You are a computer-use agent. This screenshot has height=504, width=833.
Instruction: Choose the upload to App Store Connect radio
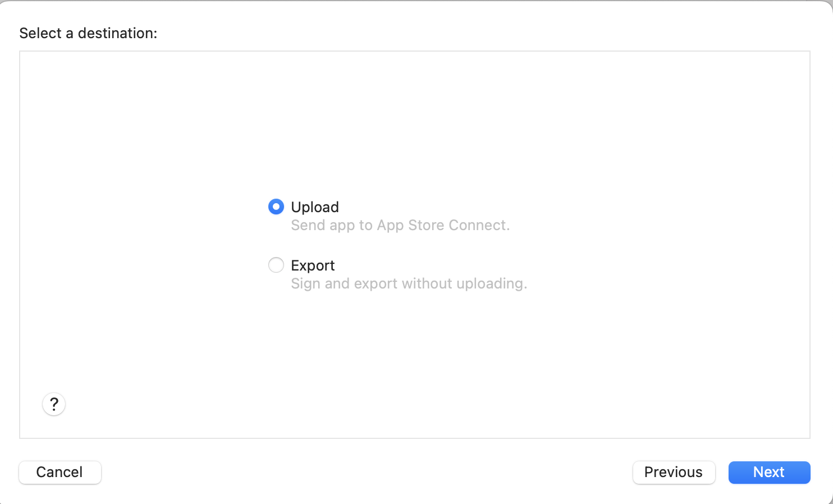coord(276,207)
